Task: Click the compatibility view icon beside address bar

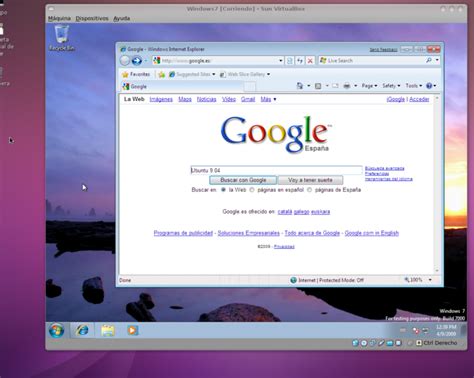Action: point(290,61)
